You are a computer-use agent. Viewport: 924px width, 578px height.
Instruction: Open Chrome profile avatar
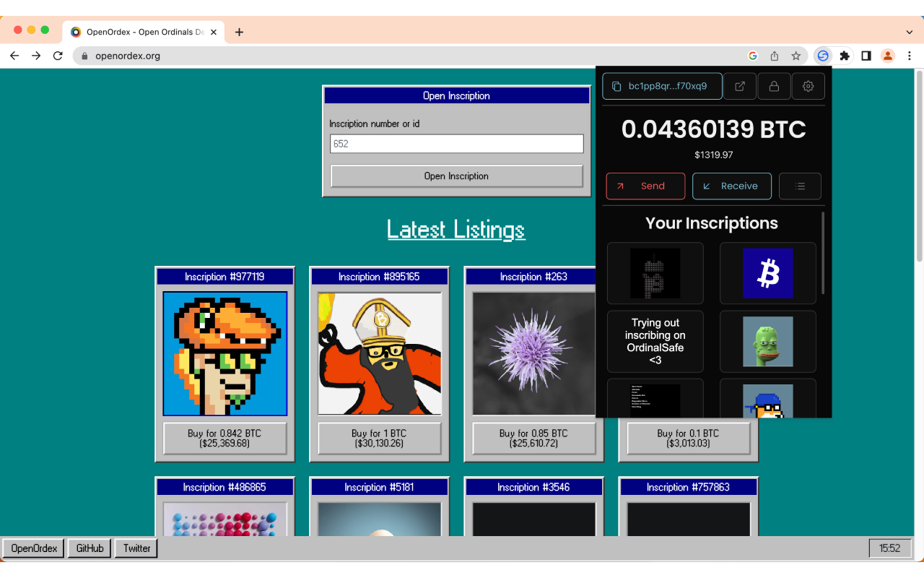pyautogui.click(x=888, y=56)
